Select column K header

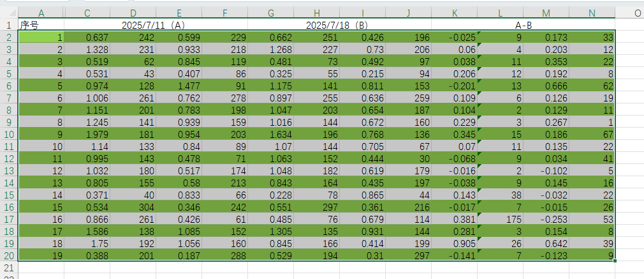click(455, 13)
